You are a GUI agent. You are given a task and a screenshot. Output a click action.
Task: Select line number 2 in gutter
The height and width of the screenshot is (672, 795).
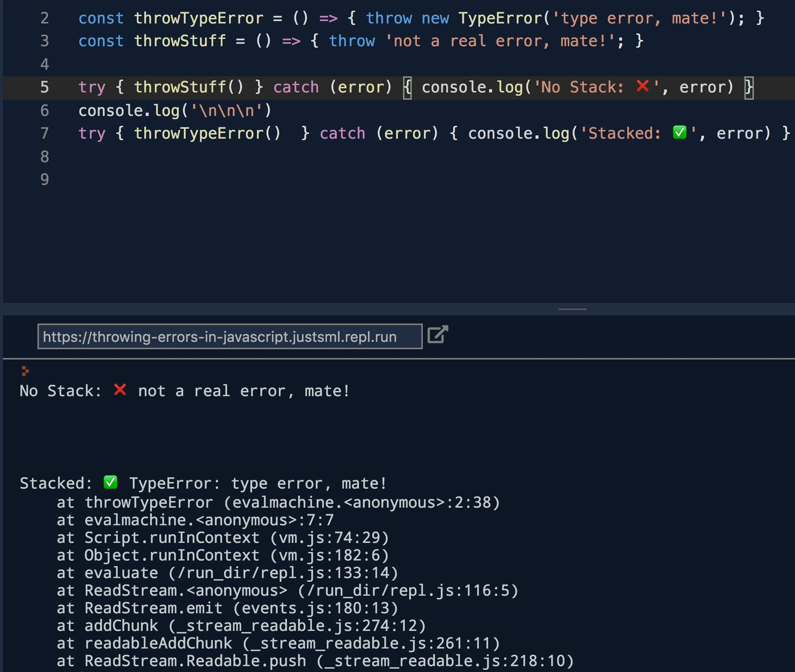[44, 18]
